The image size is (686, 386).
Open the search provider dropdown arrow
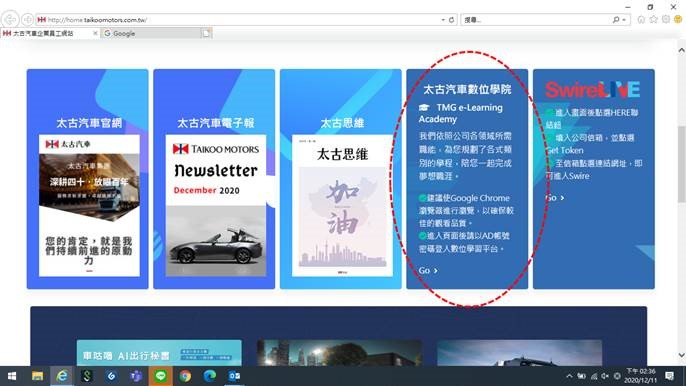pos(624,20)
